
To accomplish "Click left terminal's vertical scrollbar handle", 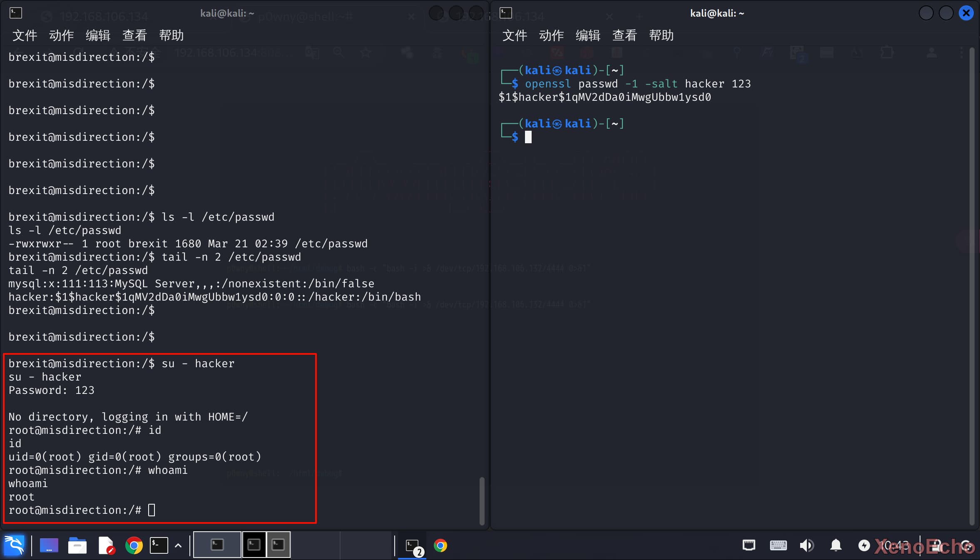I will [482, 501].
